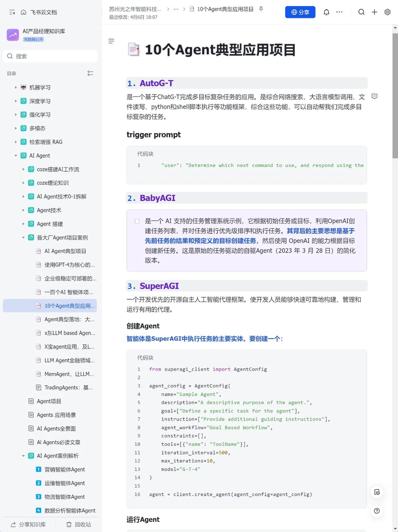The height and width of the screenshot is (532, 398).
Task: Click the 运行Agent subheading
Action: (143, 519)
